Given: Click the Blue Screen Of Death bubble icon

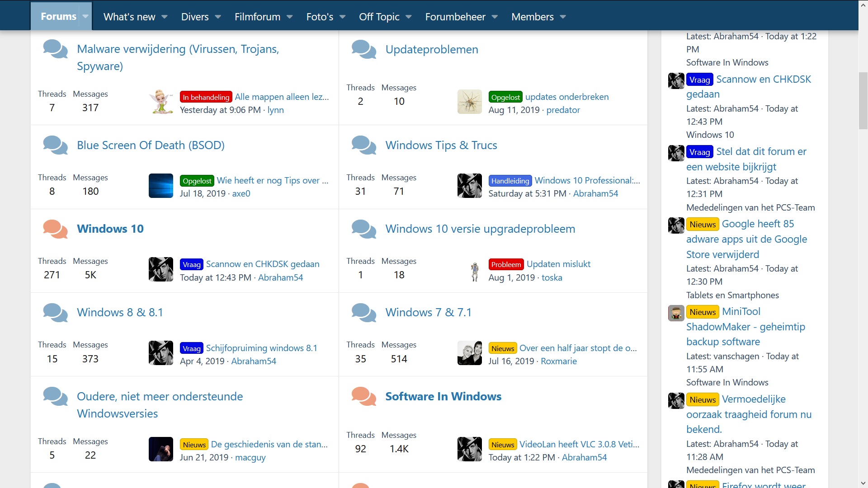Looking at the screenshot, I should 55,145.
